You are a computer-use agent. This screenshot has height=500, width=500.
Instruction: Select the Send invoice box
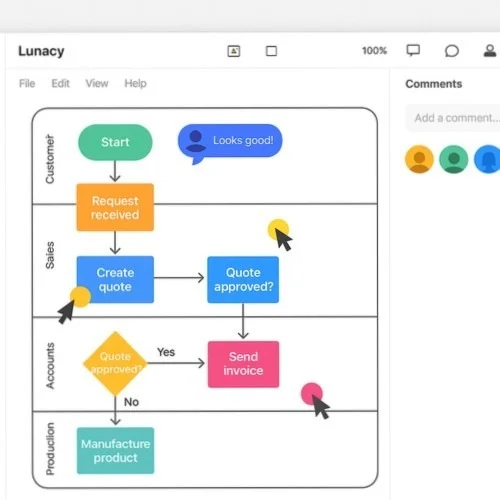tap(243, 364)
